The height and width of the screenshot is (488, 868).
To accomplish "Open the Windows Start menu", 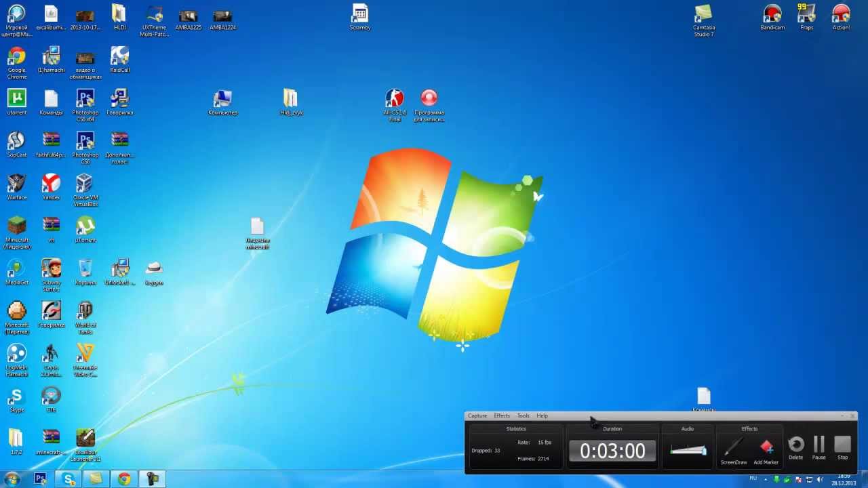I will [12, 479].
